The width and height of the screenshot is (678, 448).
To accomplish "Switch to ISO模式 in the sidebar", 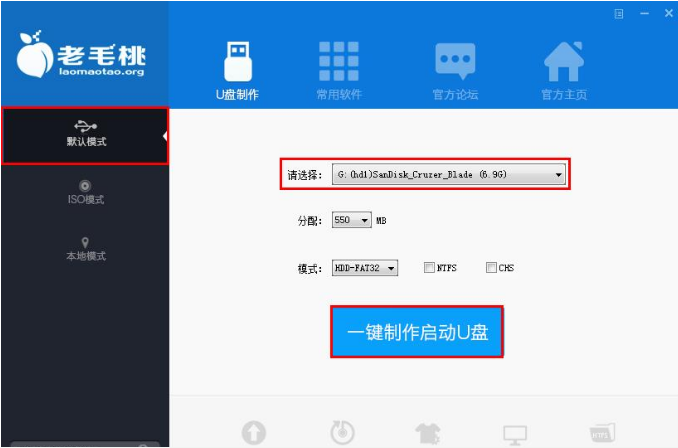I will (x=86, y=192).
